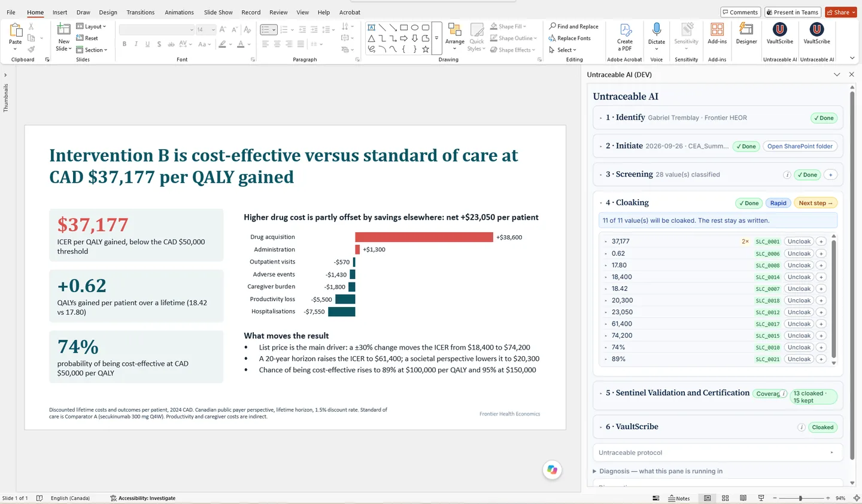Image resolution: width=862 pixels, height=504 pixels.
Task: Go to the Acrobat ribbon tab
Action: click(350, 12)
